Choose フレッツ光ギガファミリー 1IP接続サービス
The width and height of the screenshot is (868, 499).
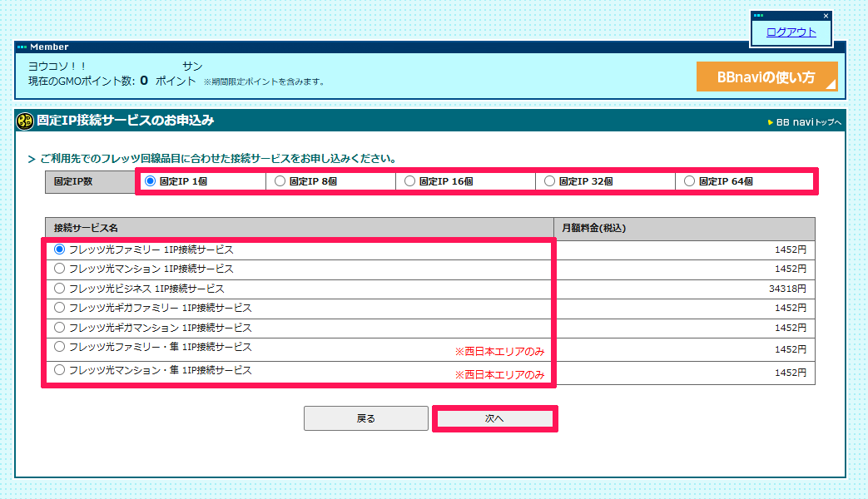59,308
